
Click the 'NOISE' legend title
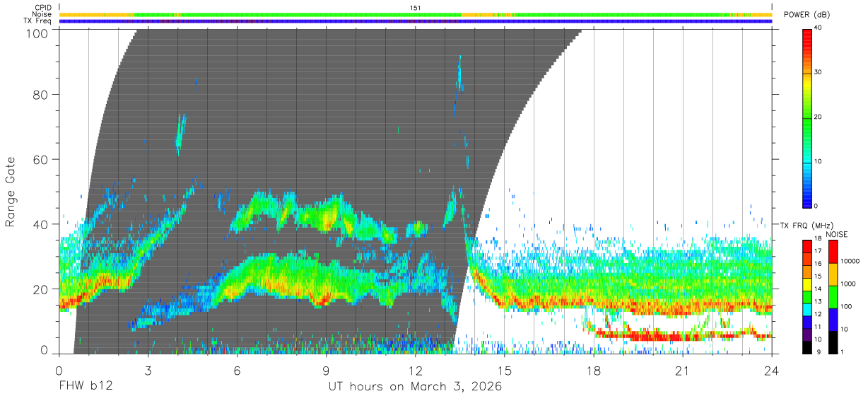836,234
